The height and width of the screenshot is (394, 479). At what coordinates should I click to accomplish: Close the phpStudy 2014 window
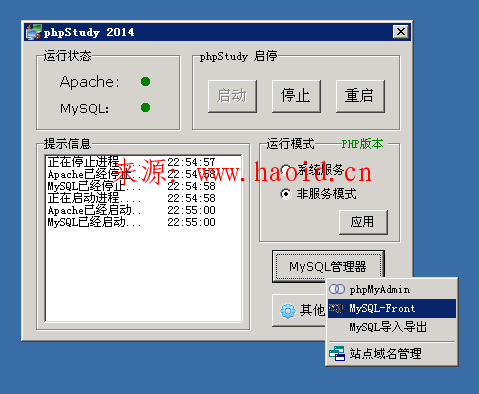tap(401, 32)
